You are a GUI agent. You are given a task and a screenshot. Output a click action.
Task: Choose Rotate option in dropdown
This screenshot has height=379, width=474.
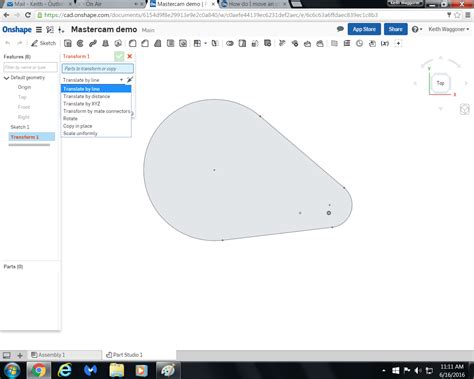[96, 118]
